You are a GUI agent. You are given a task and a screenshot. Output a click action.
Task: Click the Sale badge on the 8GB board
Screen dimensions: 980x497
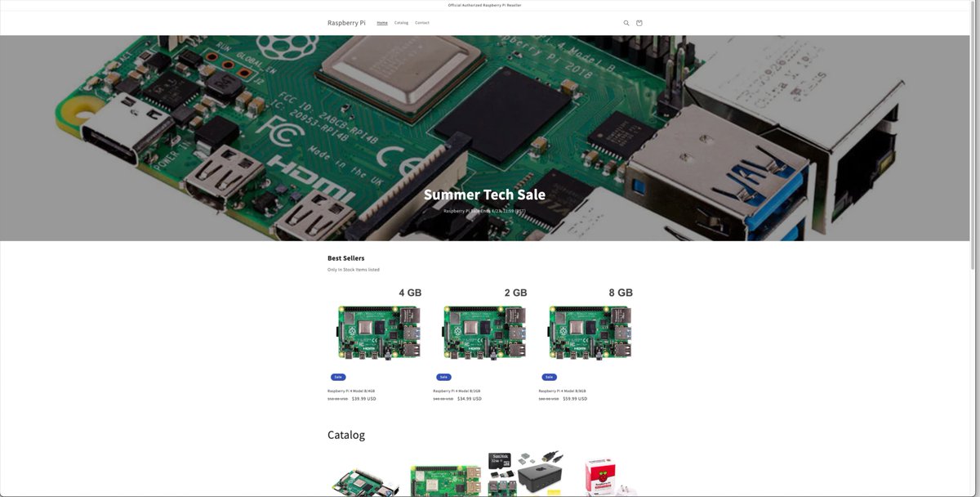548,376
